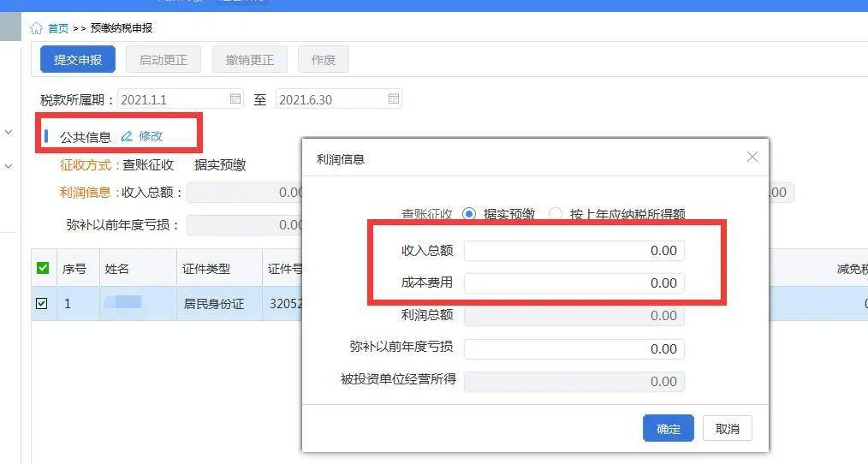868x464 pixels.
Task: Click the 序号 column header
Action: (74, 269)
